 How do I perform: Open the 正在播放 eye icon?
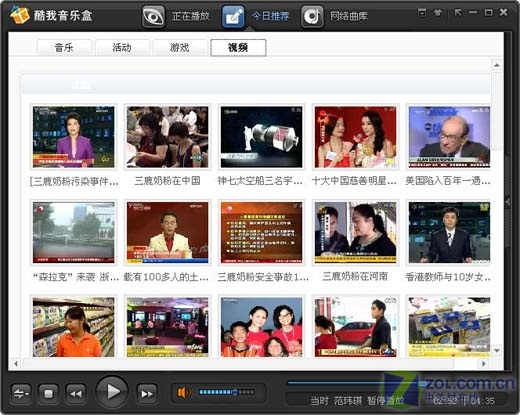[x=153, y=16]
